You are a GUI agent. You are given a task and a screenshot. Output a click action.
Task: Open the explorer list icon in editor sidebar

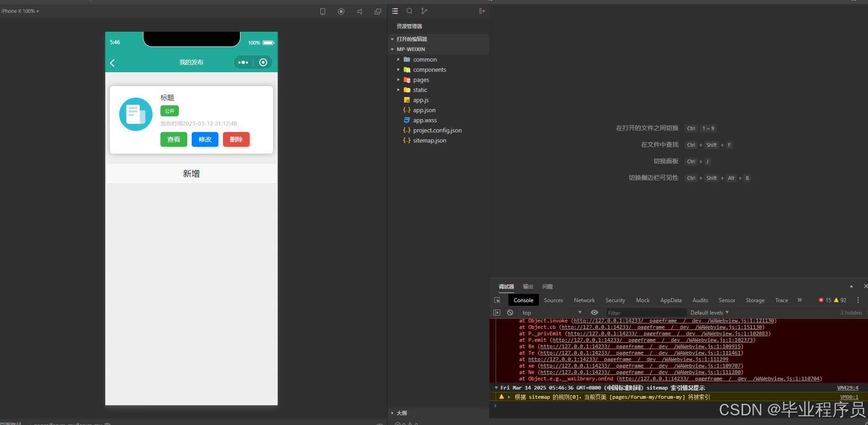click(395, 11)
